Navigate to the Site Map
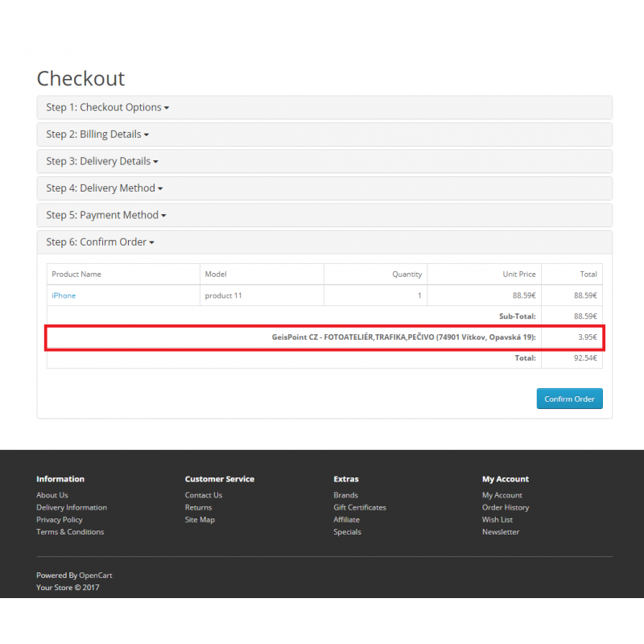Screen dimensions: 644x644 (200, 519)
